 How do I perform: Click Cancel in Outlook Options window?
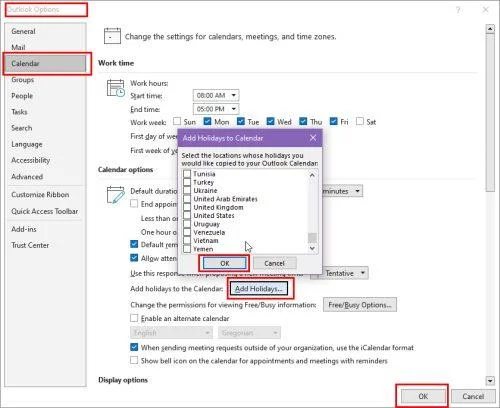[x=473, y=396]
